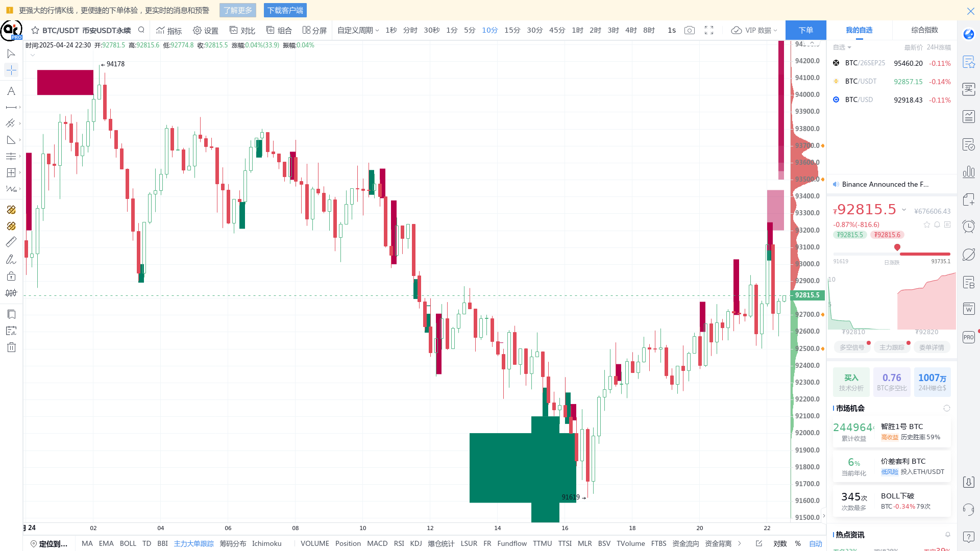This screenshot has height=551, width=980.
Task: Favorite BTC/USDT with the star icon
Action: (x=35, y=31)
